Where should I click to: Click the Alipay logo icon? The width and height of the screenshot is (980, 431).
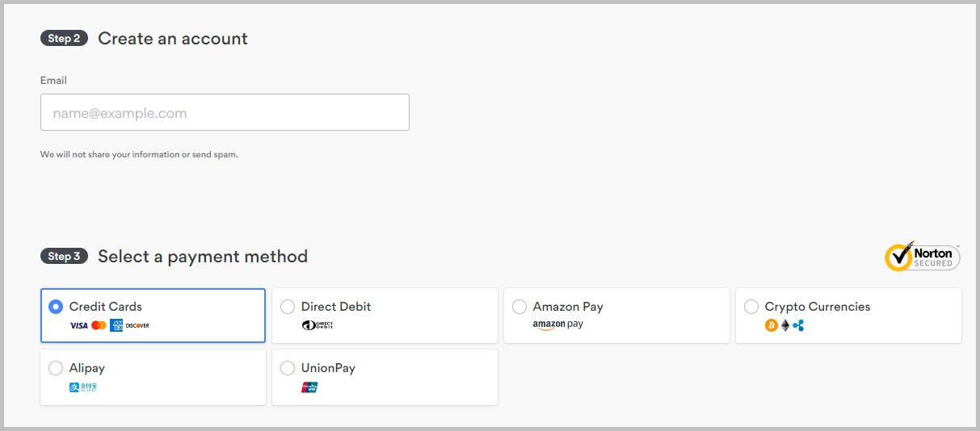click(83, 387)
